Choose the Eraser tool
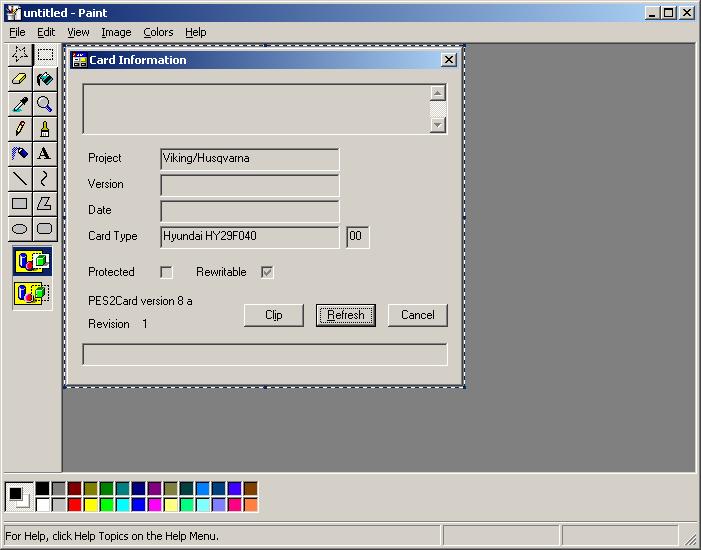Image resolution: width=701 pixels, height=550 pixels. [x=20, y=80]
